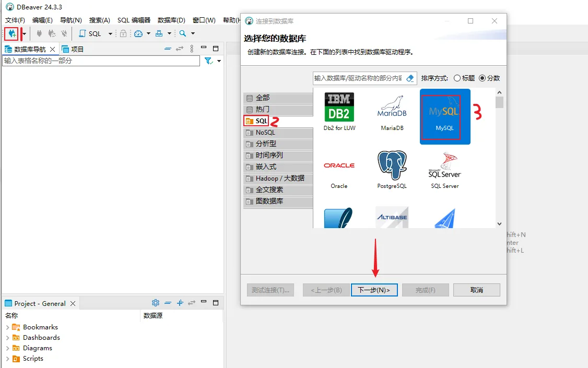Click Project panel plus create icon
This screenshot has height=368, width=588.
(180, 303)
